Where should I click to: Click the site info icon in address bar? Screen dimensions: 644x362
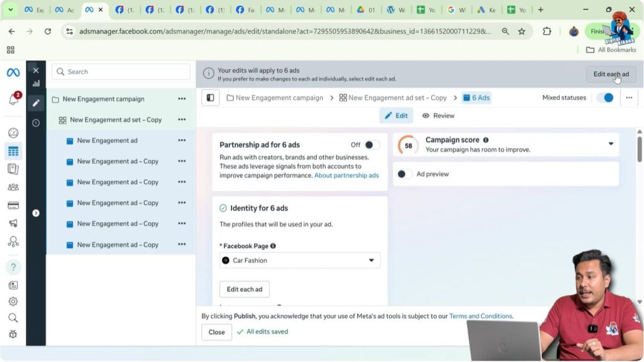click(69, 31)
